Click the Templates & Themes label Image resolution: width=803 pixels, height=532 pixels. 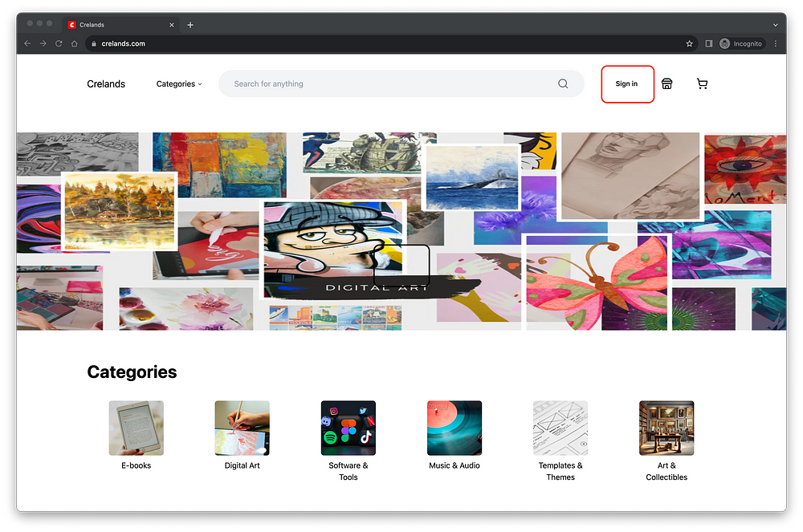pyautogui.click(x=560, y=471)
